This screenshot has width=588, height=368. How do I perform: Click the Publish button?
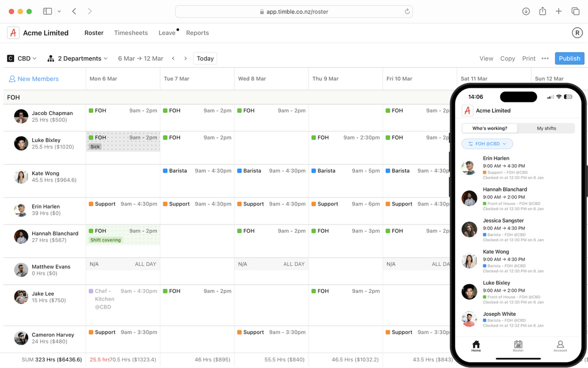coord(569,58)
